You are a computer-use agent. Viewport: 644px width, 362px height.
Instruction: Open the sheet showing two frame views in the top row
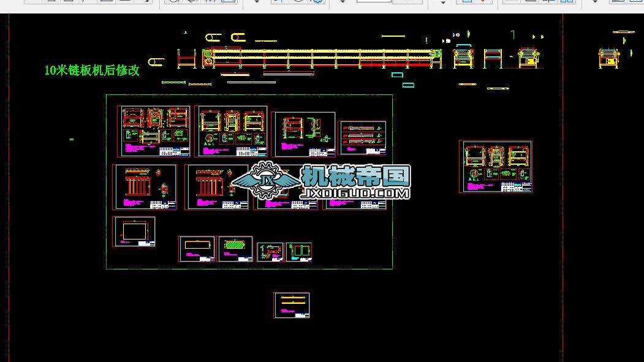coord(303,134)
